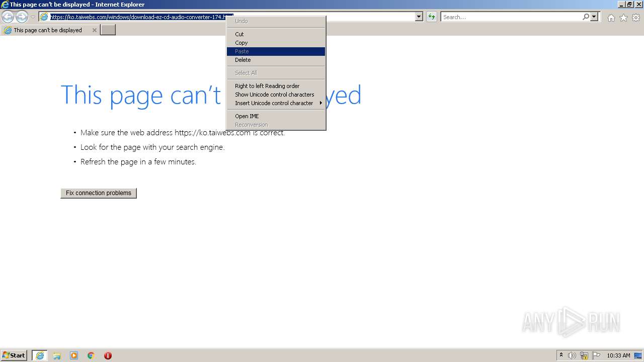Open Windows Explorer folder taskbar icon
This screenshot has width=644, height=362.
(57, 355)
